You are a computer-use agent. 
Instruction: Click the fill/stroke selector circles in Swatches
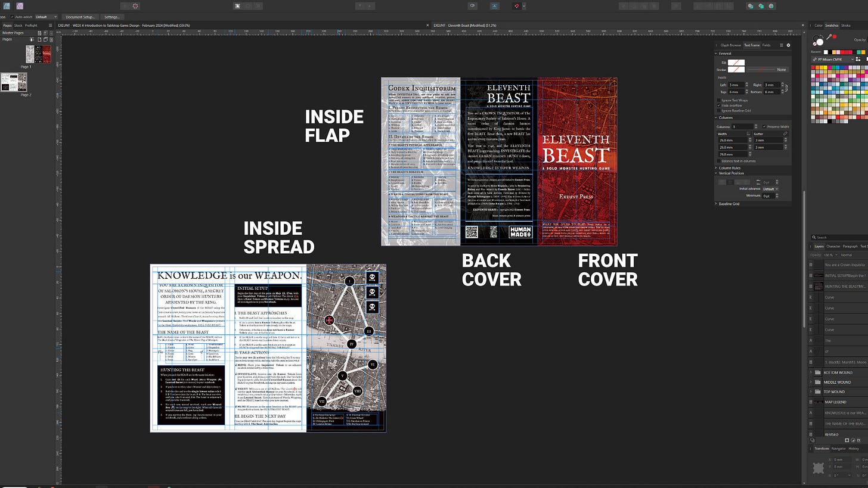point(819,40)
